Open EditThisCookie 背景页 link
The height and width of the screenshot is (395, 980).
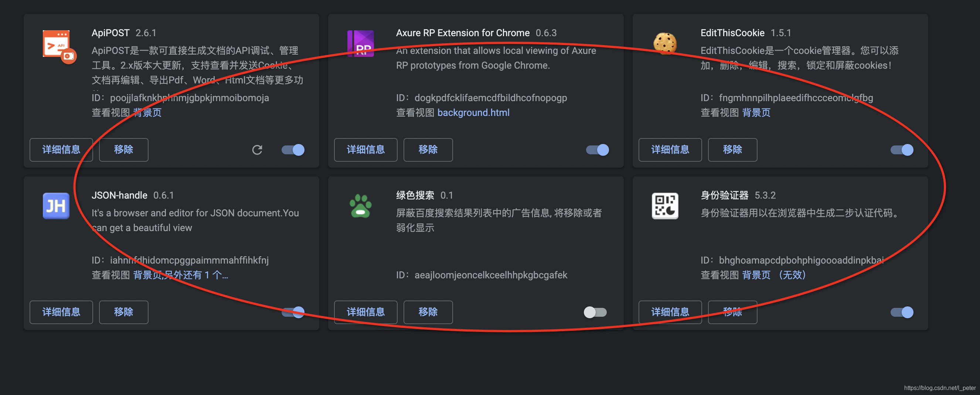[x=756, y=113]
